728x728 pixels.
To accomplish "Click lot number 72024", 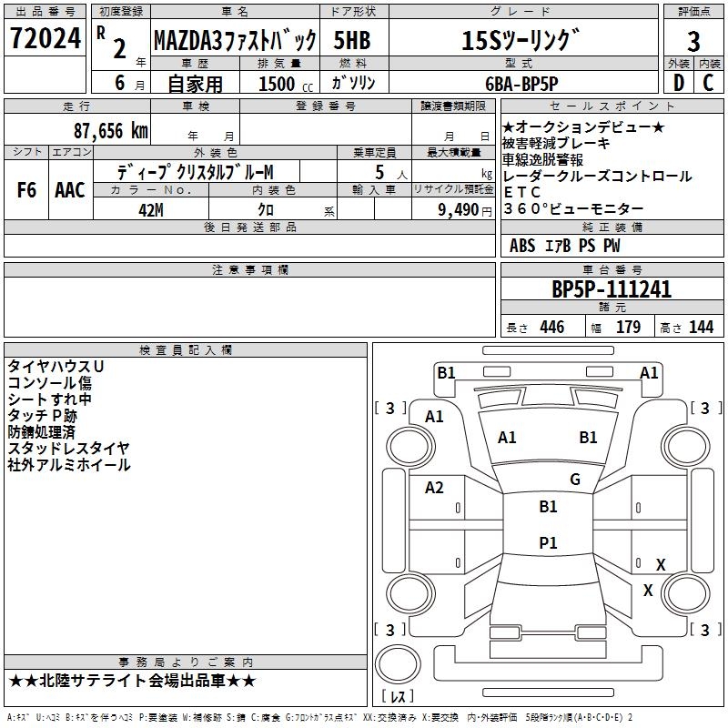I will click(x=45, y=38).
